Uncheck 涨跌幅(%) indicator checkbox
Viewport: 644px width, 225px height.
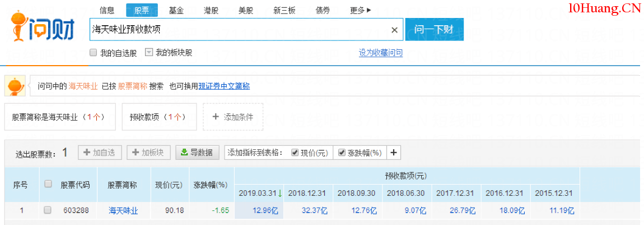341,153
